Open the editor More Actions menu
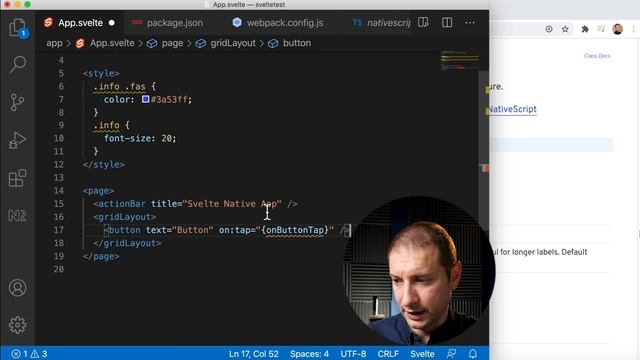This screenshot has width=640, height=360. [470, 22]
